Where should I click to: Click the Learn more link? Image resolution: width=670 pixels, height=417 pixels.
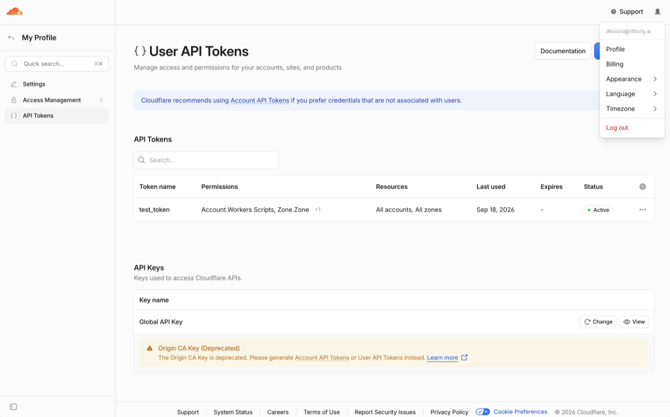pyautogui.click(x=442, y=358)
